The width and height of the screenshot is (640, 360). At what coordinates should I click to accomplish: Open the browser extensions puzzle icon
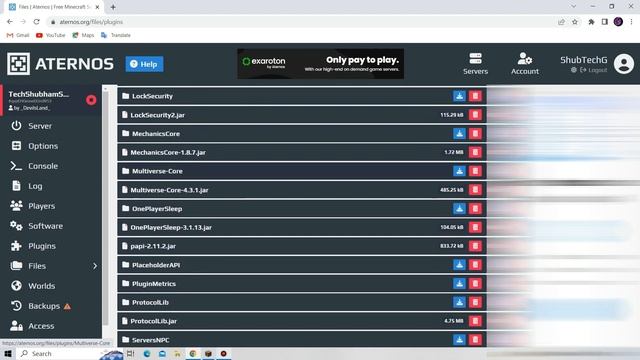[x=591, y=22]
